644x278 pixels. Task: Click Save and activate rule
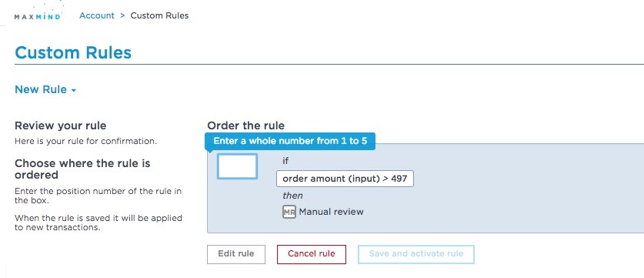[416, 254]
